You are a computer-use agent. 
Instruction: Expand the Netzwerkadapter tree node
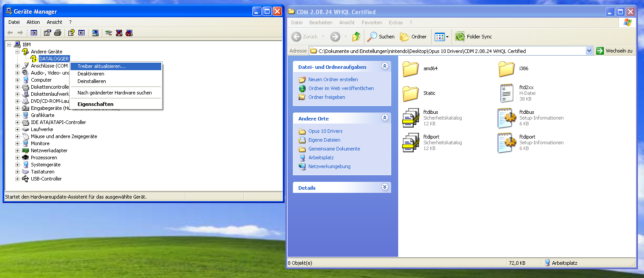click(18, 150)
